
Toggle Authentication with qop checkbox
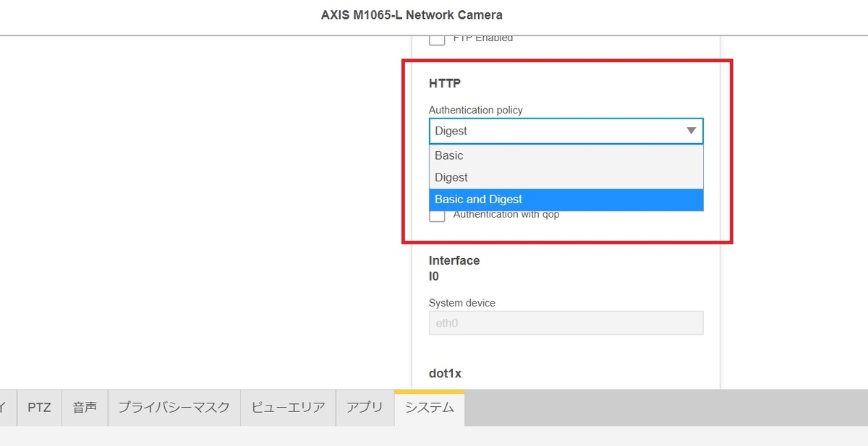[x=437, y=215]
